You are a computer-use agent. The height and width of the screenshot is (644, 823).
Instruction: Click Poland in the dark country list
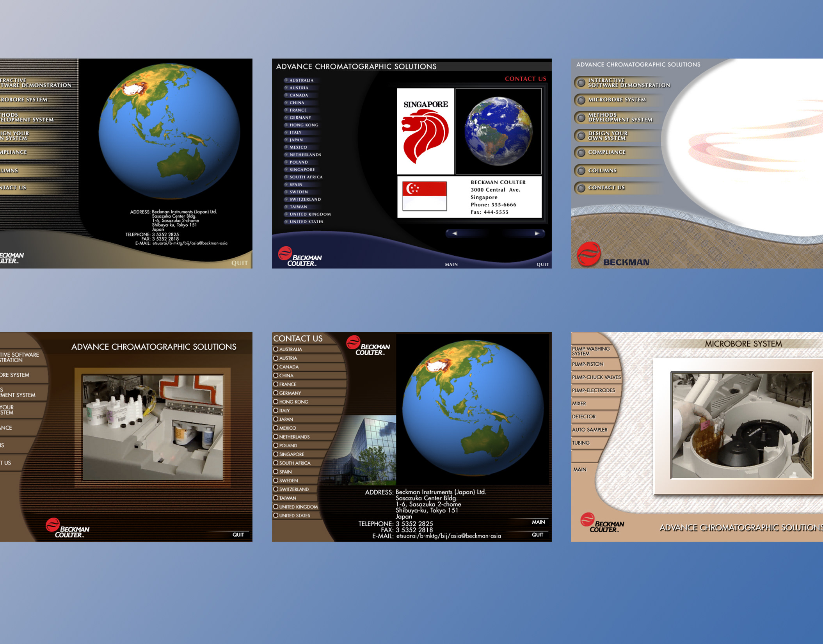[x=299, y=162]
